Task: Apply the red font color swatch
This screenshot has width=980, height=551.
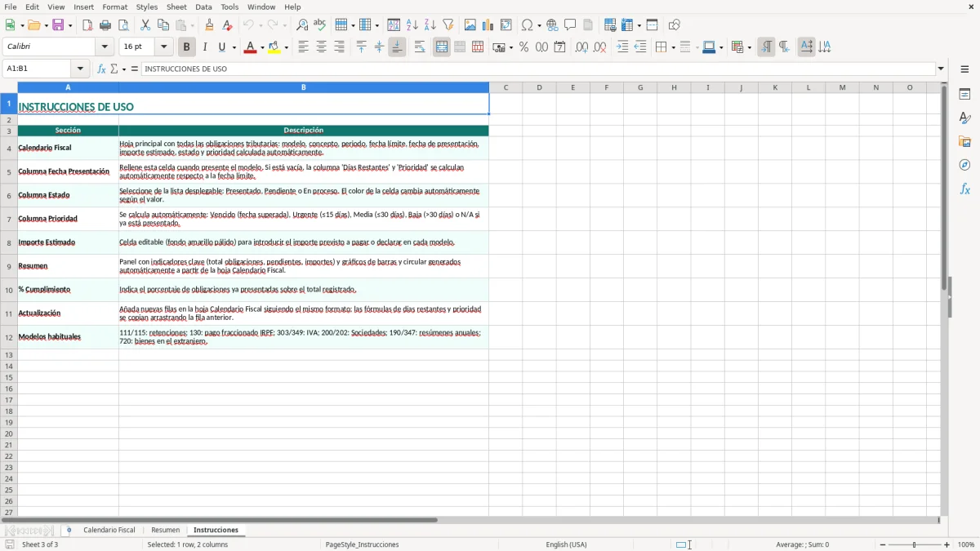Action: [x=251, y=47]
